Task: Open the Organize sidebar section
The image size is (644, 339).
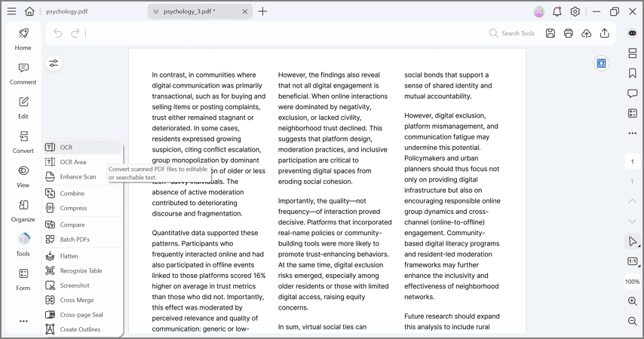Action: [23, 211]
